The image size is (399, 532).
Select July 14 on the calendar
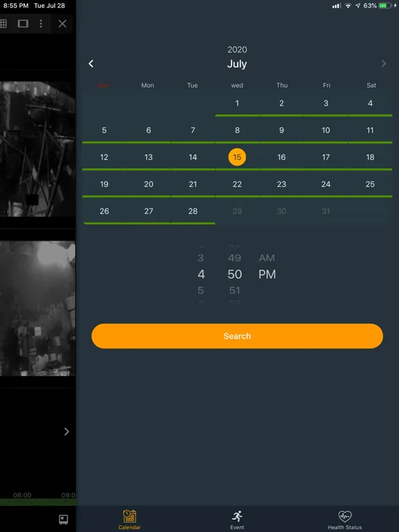(x=193, y=157)
